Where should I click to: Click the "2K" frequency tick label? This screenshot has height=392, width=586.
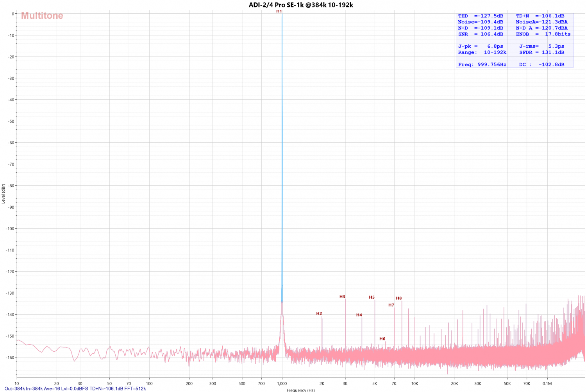322,383
